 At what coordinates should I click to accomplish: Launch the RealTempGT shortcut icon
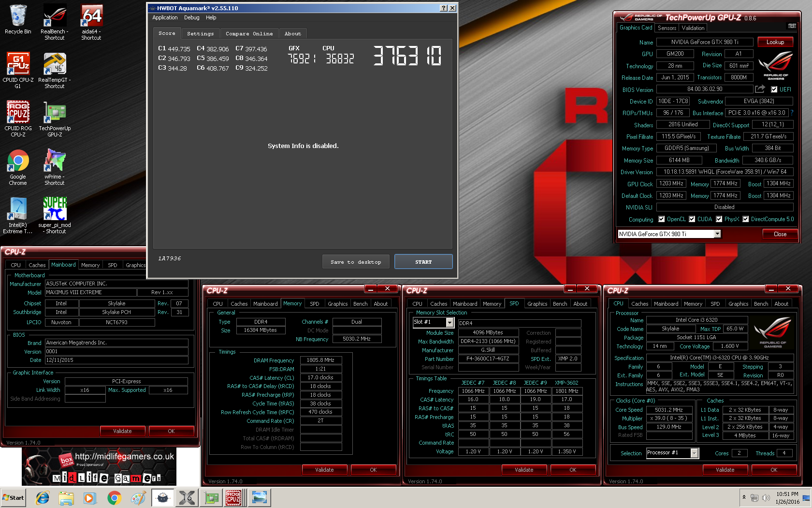(x=55, y=70)
